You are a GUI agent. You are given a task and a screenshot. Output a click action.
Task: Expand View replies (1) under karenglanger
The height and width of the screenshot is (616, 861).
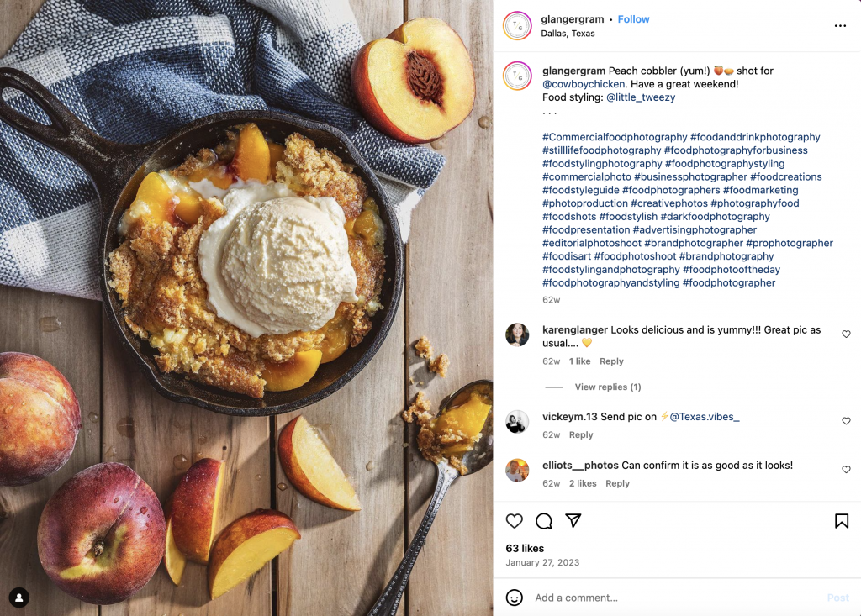[607, 387]
